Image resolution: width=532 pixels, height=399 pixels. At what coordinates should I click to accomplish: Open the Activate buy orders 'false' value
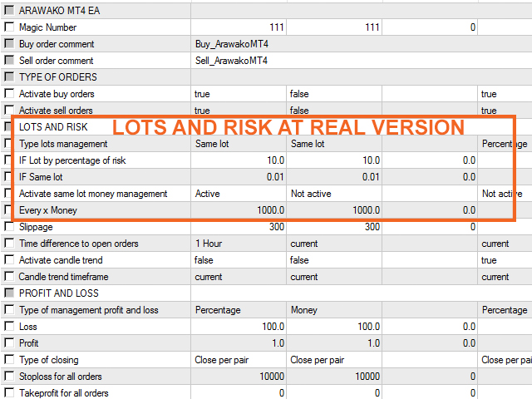[x=299, y=94]
